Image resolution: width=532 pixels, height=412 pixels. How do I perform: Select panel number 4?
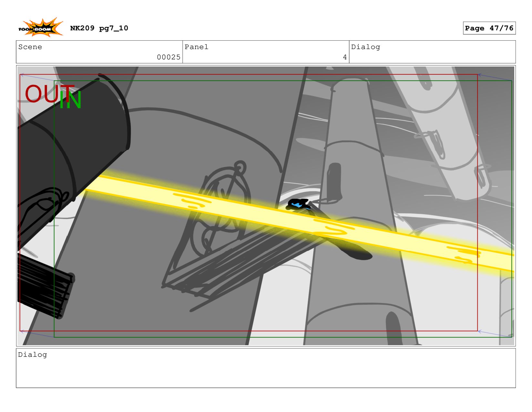(345, 57)
